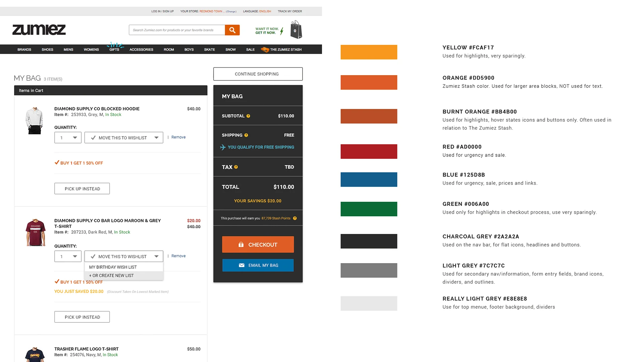This screenshot has width=644, height=362.
Task: Open the Skate navigation menu item
Action: pos(209,50)
